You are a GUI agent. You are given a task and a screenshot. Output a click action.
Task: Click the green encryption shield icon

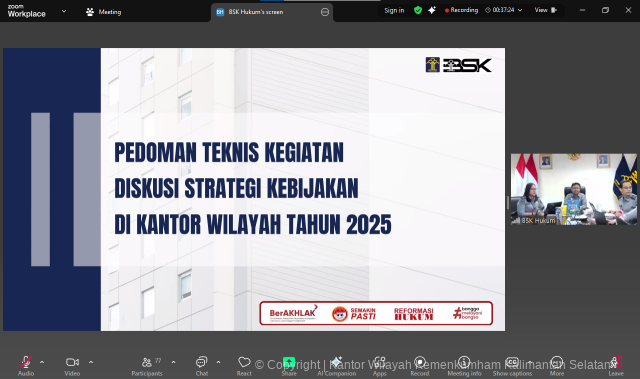(x=418, y=10)
